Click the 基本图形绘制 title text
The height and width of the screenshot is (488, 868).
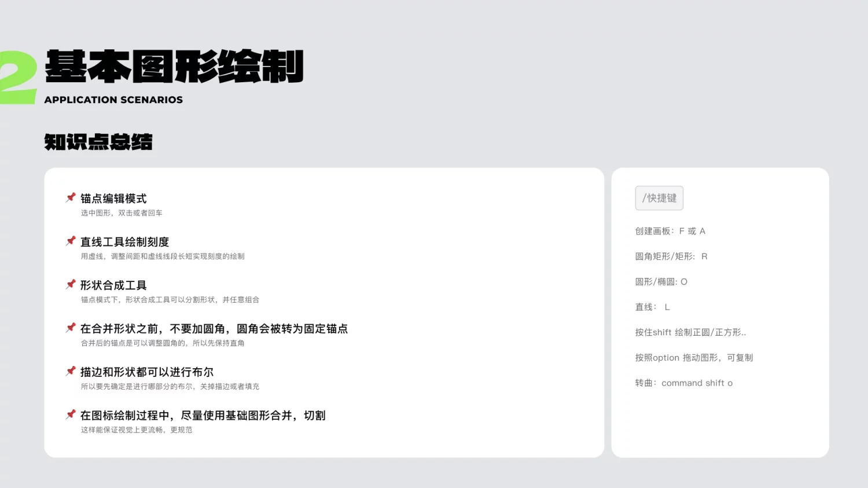174,67
